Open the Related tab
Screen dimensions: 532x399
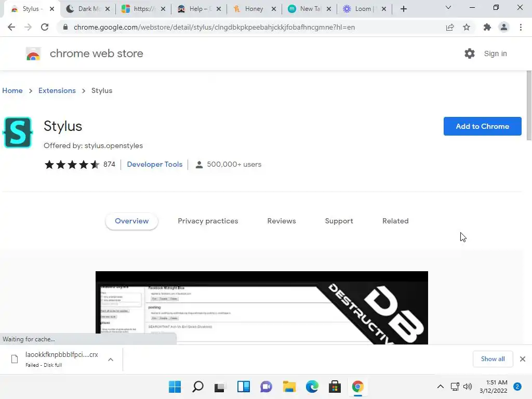tap(395, 221)
